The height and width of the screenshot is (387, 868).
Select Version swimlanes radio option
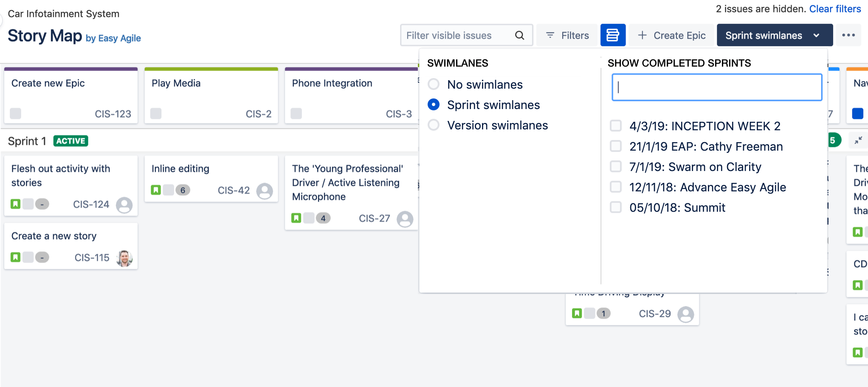tap(434, 125)
